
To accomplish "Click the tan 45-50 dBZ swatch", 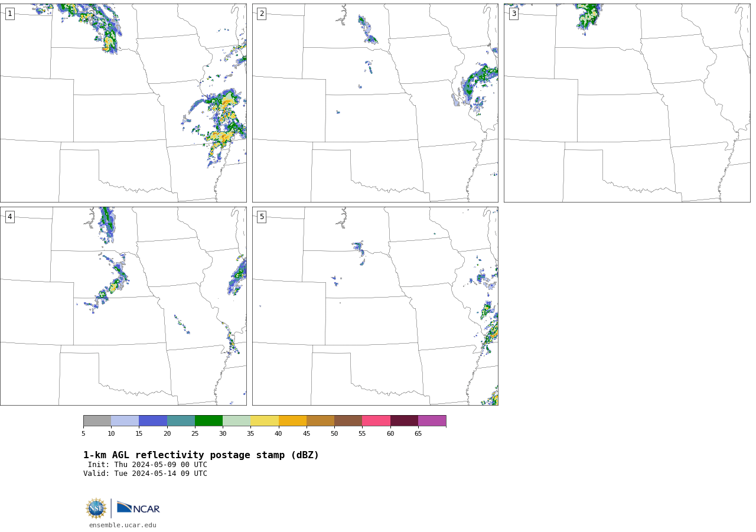I will click(320, 420).
